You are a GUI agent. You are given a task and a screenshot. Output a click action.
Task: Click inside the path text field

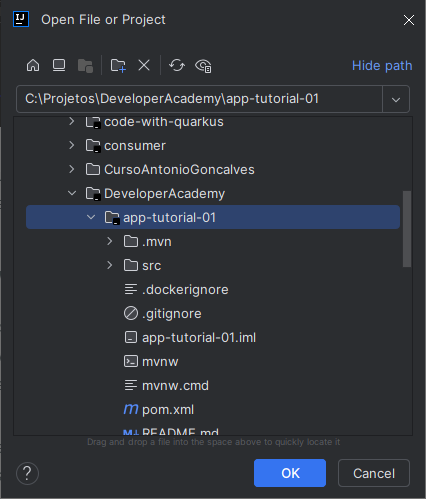(x=199, y=99)
